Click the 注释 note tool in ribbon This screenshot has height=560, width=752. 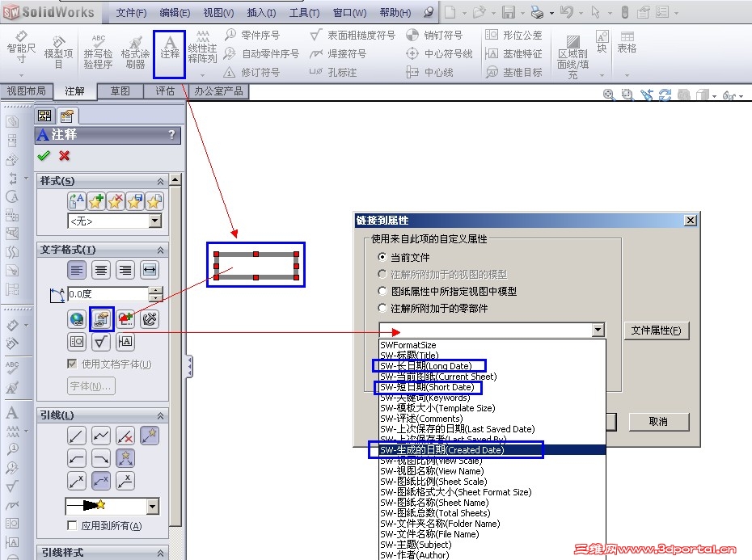(169, 48)
